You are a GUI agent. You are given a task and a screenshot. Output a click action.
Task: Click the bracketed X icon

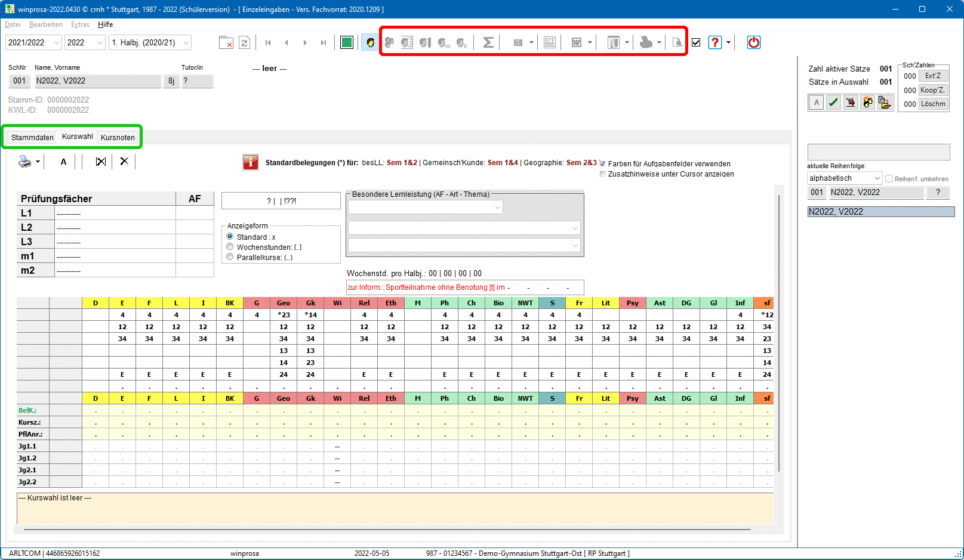coord(101,162)
